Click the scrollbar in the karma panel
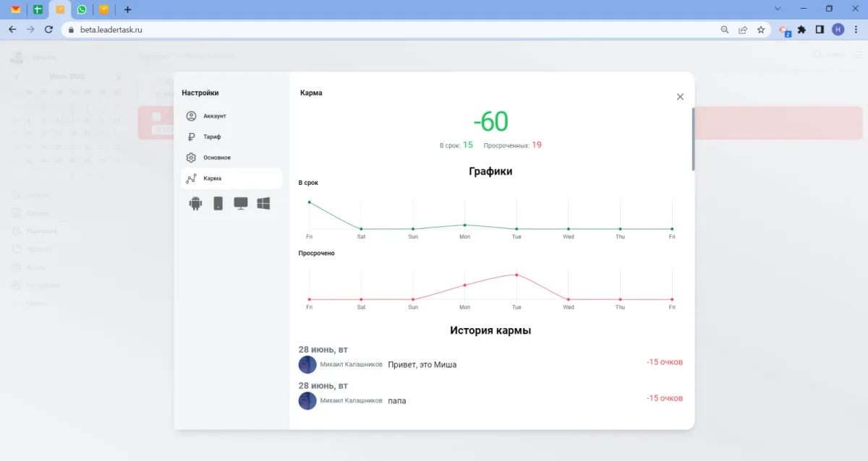This screenshot has width=868, height=461. pyautogui.click(x=693, y=139)
